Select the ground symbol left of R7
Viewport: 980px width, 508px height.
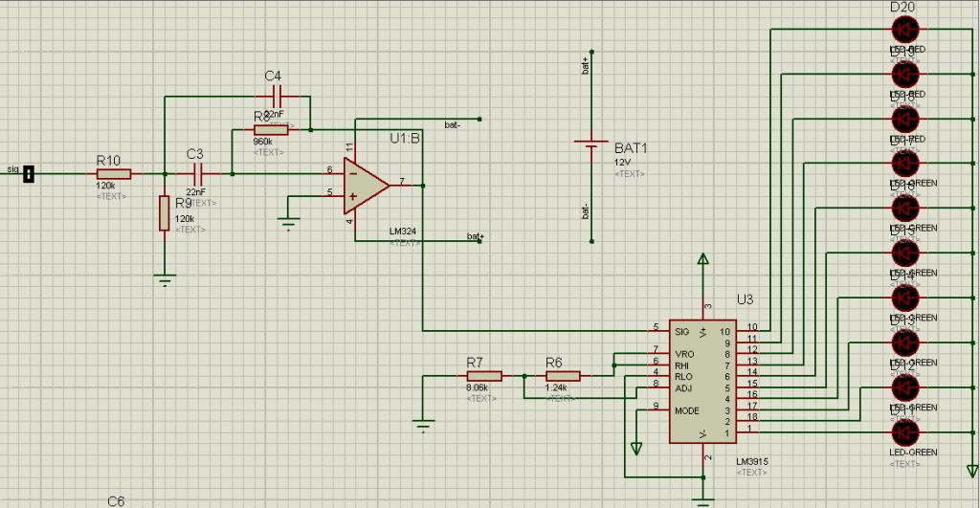coord(423,426)
